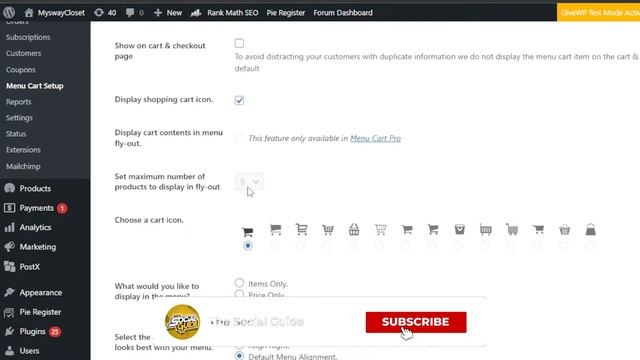The height and width of the screenshot is (360, 640).
Task: Open Pie Register in the admin bar
Action: [x=286, y=13]
